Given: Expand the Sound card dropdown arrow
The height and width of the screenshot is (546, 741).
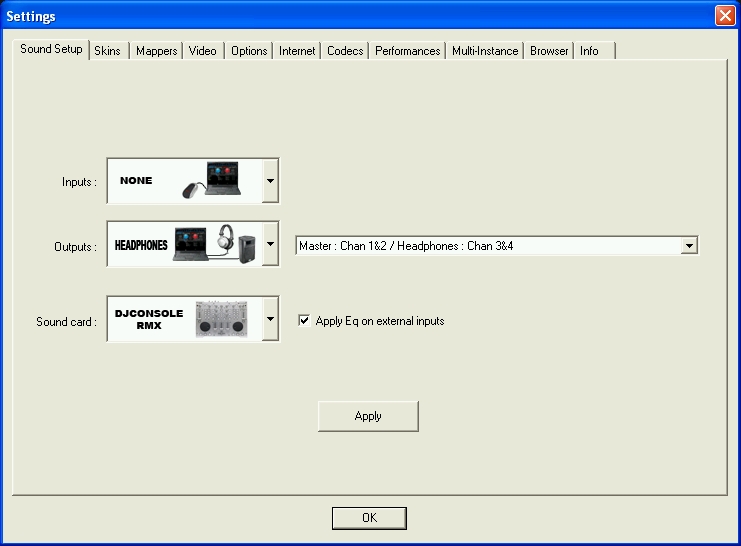Looking at the screenshot, I should tap(270, 319).
